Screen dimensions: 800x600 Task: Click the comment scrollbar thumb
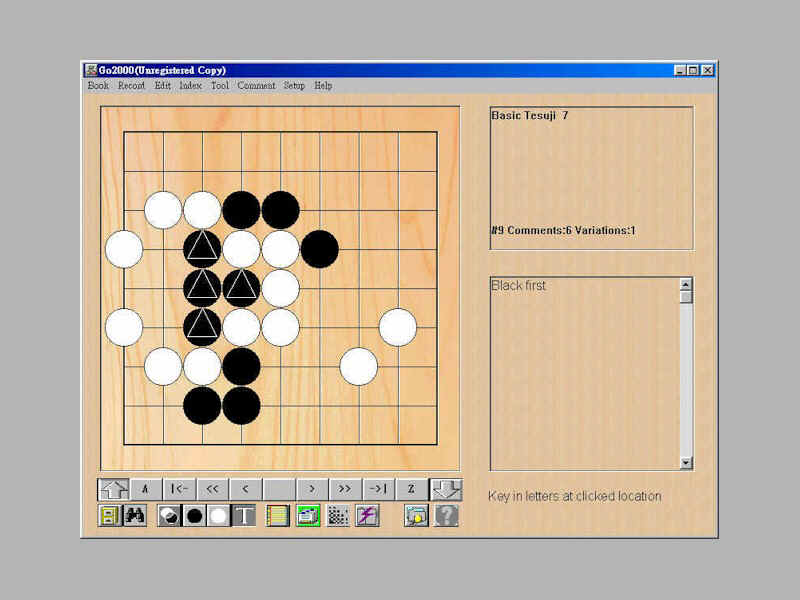(x=686, y=296)
